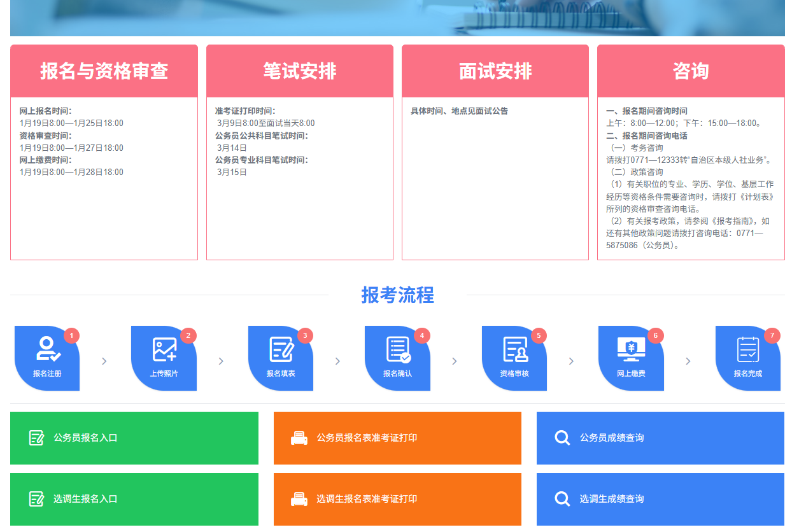Click the 报名确认 step icon
This screenshot has height=532, width=799.
click(x=398, y=358)
